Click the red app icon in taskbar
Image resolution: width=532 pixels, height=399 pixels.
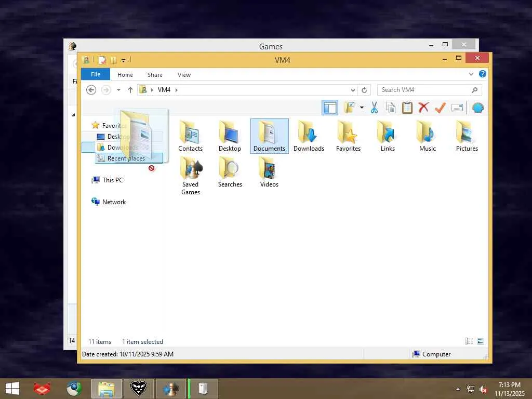point(42,389)
